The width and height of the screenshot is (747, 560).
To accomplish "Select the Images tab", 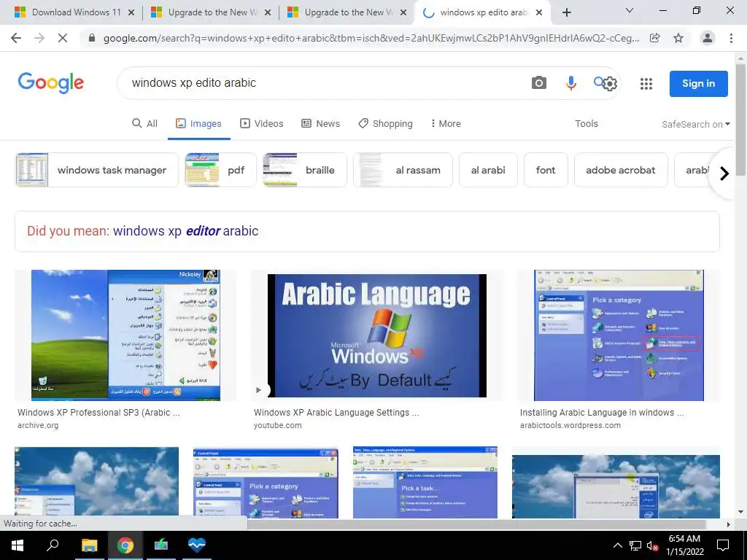I will (198, 123).
